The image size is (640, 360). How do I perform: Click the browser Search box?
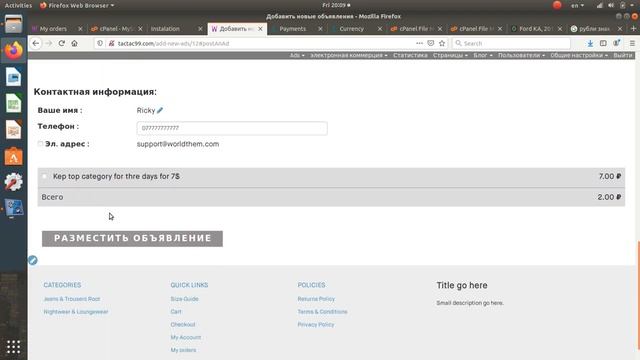511,43
